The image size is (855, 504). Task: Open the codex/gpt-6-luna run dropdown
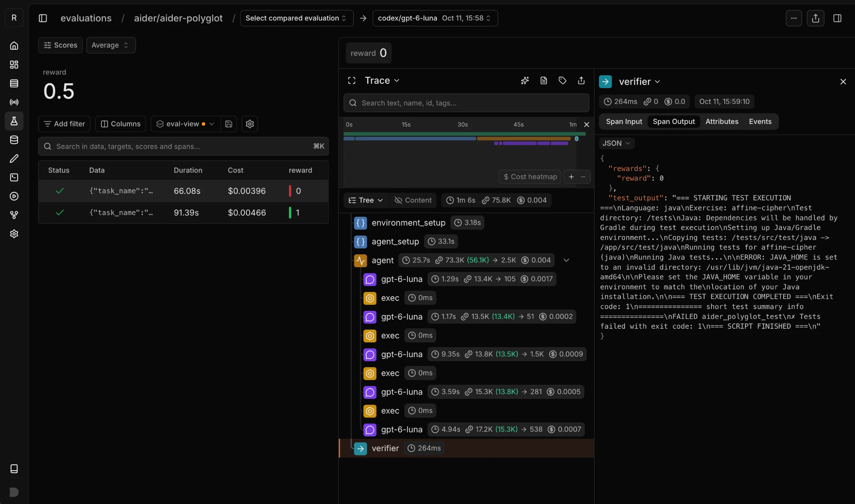tap(435, 18)
